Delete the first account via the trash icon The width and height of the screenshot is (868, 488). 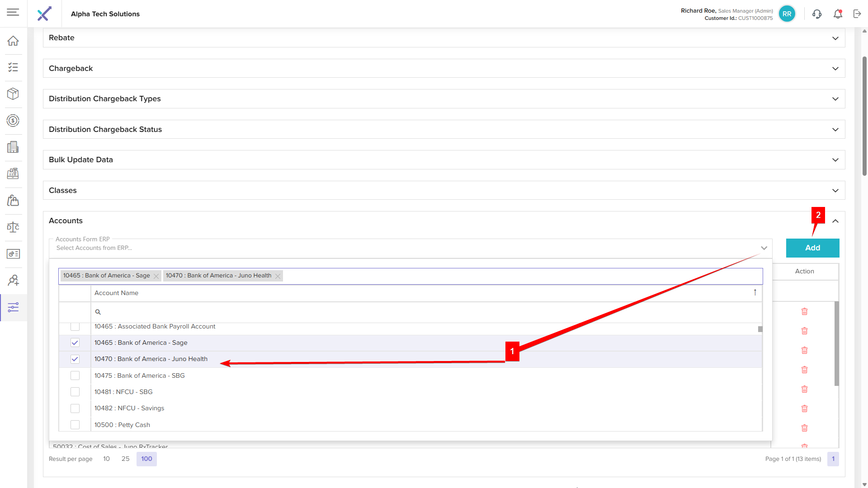point(804,311)
